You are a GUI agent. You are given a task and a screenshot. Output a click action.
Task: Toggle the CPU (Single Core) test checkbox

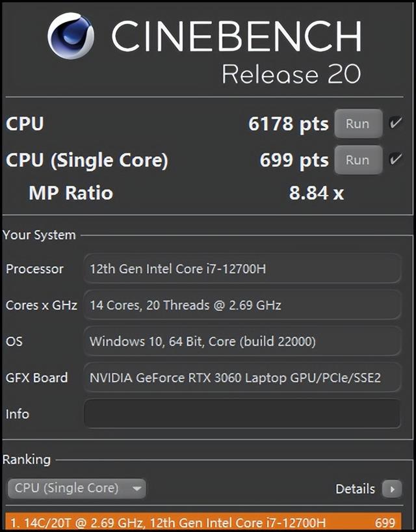point(396,159)
